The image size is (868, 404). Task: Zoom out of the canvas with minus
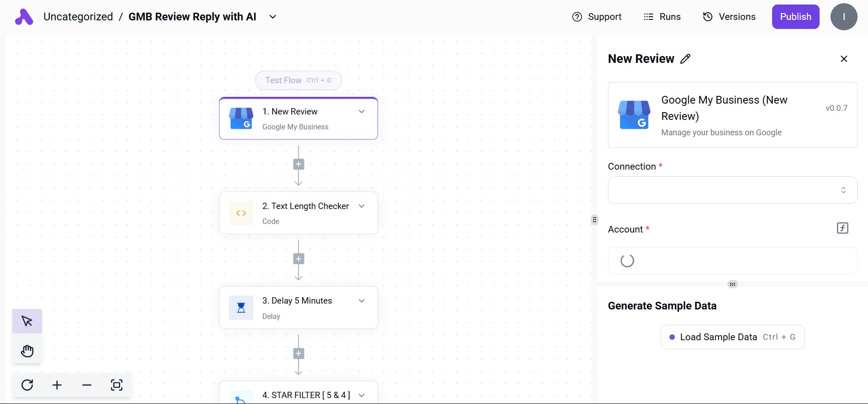tap(87, 385)
